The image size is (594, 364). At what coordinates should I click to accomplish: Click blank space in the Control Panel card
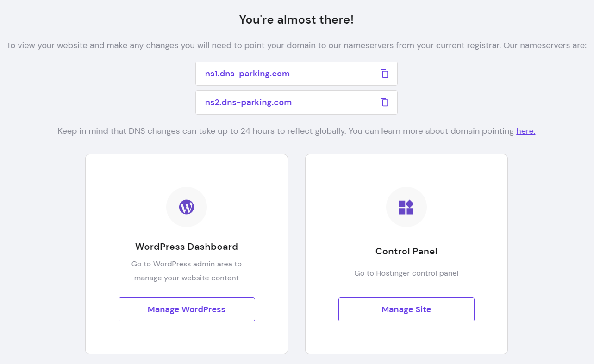[x=406, y=338]
